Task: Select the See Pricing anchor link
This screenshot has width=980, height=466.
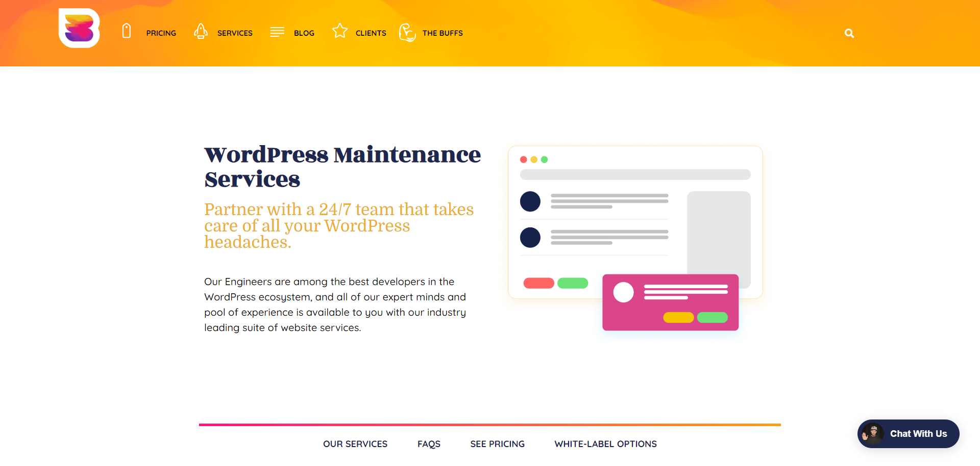Action: [497, 444]
